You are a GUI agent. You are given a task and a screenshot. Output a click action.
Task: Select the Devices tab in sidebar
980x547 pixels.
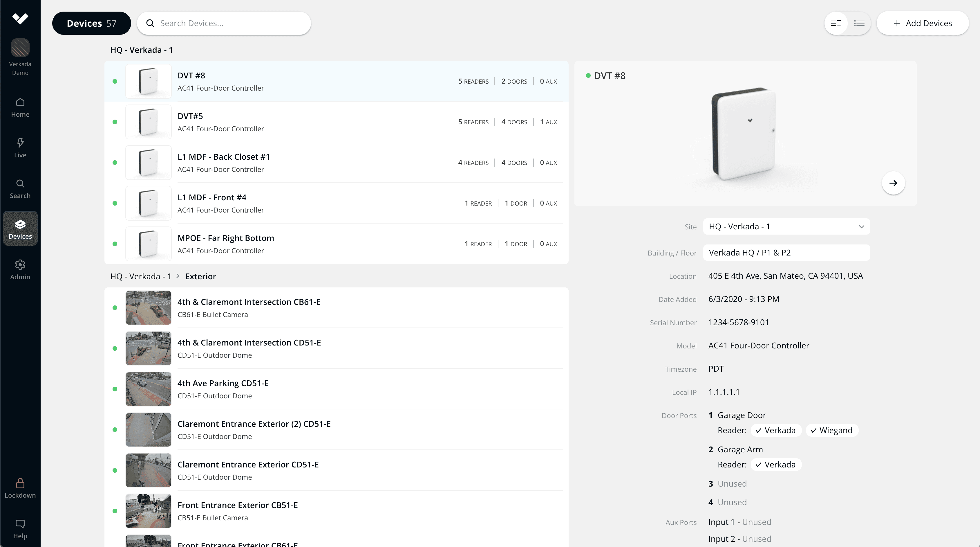tap(20, 228)
